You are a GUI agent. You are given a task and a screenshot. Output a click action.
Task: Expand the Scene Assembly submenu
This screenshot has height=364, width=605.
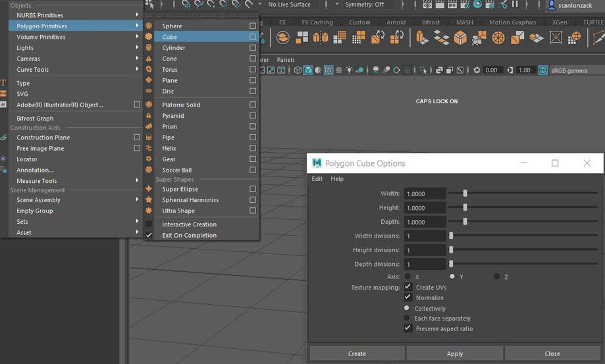pos(76,199)
